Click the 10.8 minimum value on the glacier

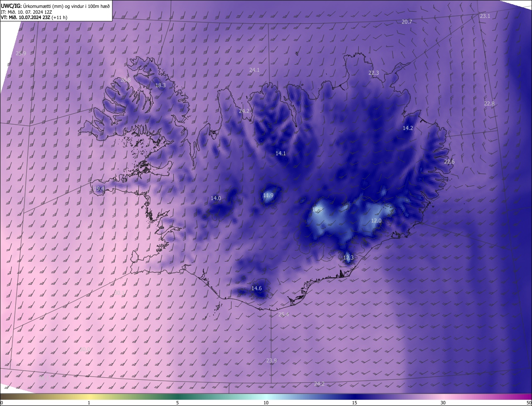[317, 210]
